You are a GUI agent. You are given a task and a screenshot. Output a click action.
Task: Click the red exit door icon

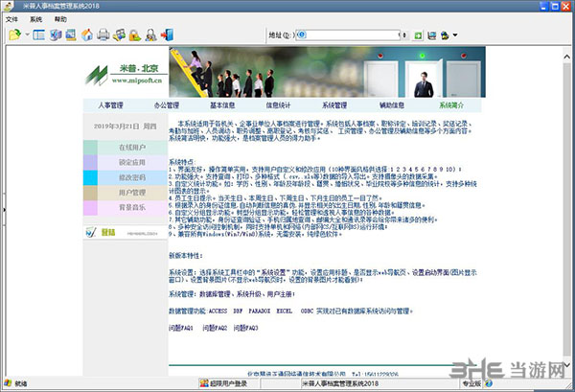tap(166, 35)
